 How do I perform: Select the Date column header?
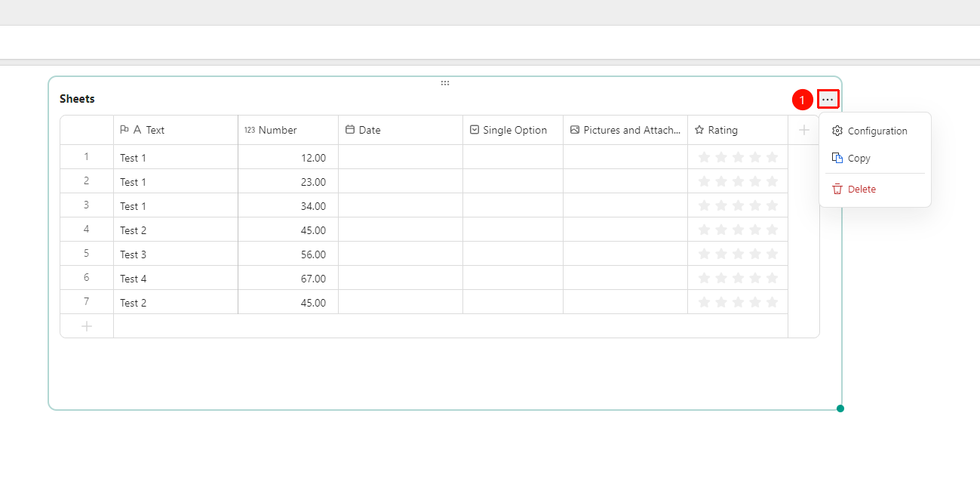401,130
